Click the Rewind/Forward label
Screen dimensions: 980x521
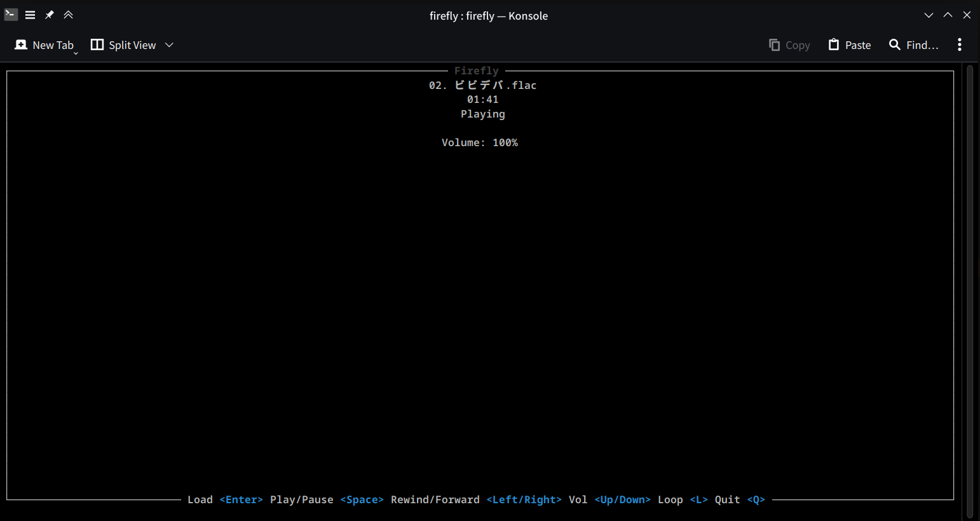(435, 500)
